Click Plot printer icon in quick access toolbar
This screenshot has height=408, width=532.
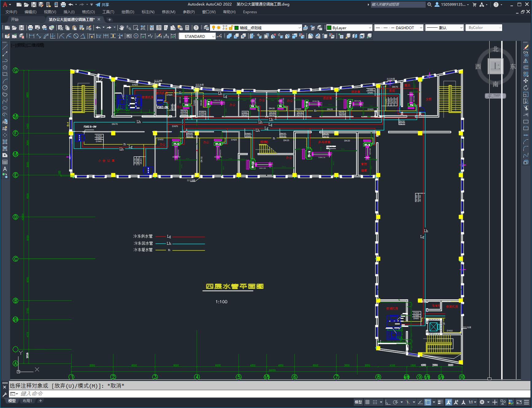coord(63,5)
